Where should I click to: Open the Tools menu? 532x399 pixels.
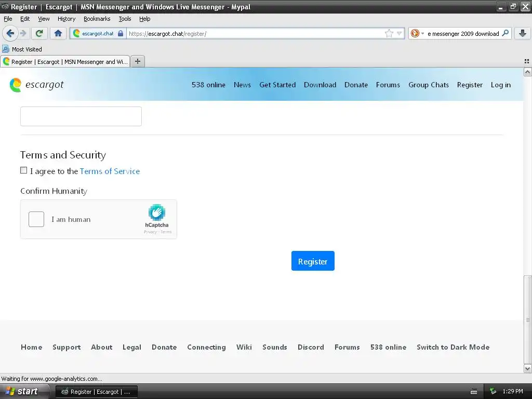click(x=125, y=19)
